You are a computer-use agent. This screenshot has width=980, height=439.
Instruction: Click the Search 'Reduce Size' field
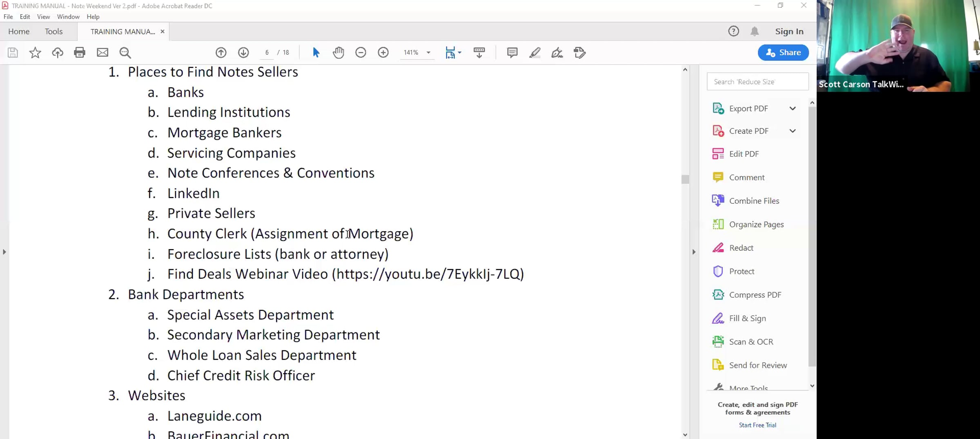click(757, 82)
